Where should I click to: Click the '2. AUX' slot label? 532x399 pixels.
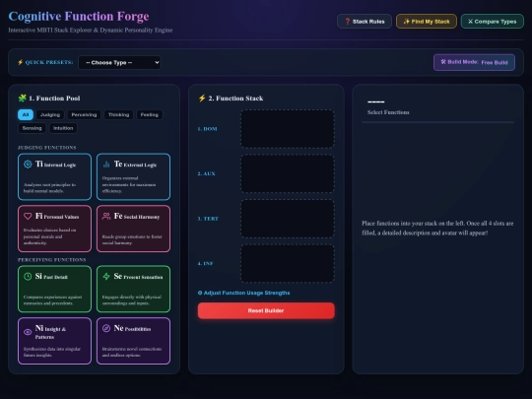point(206,173)
